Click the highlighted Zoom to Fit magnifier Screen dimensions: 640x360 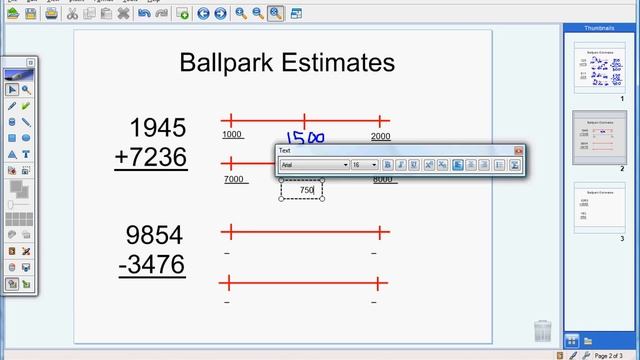276,13
